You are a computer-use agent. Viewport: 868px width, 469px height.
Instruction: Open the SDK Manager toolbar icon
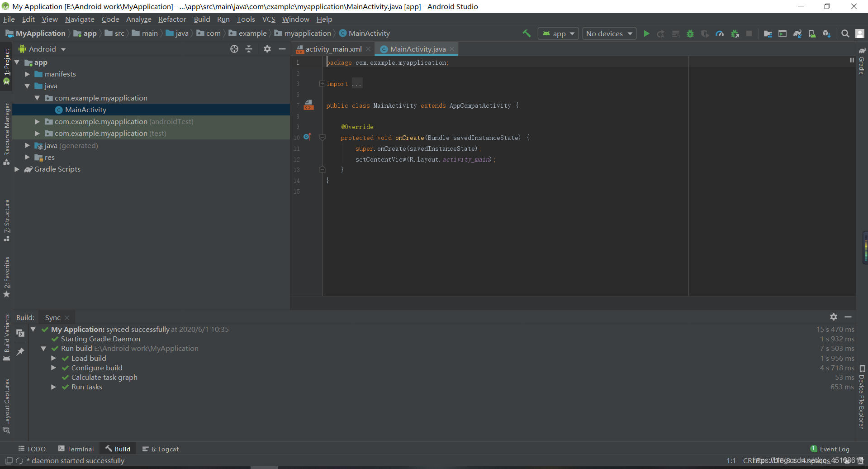tap(812, 33)
